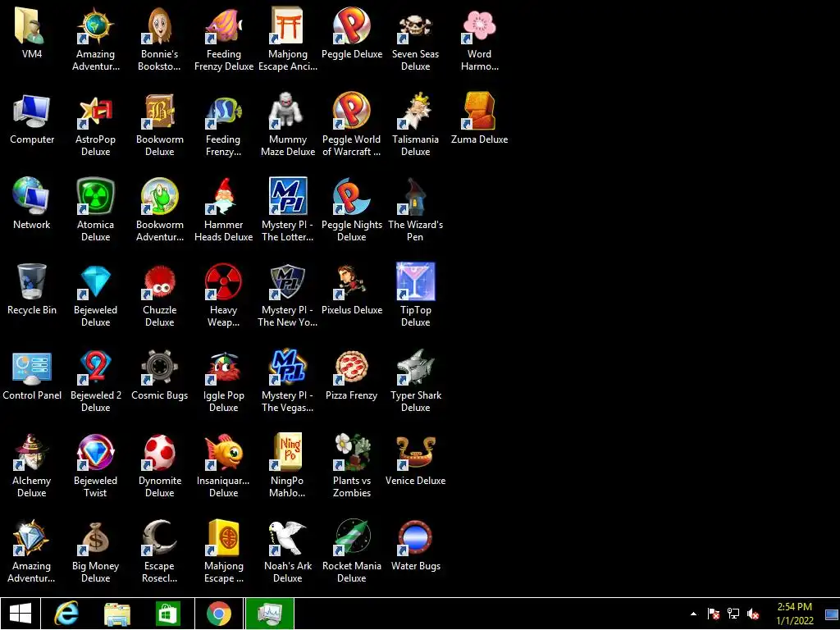Select Typer Shark Deluxe shortcut
Screen dimensions: 840x630
[415, 367]
